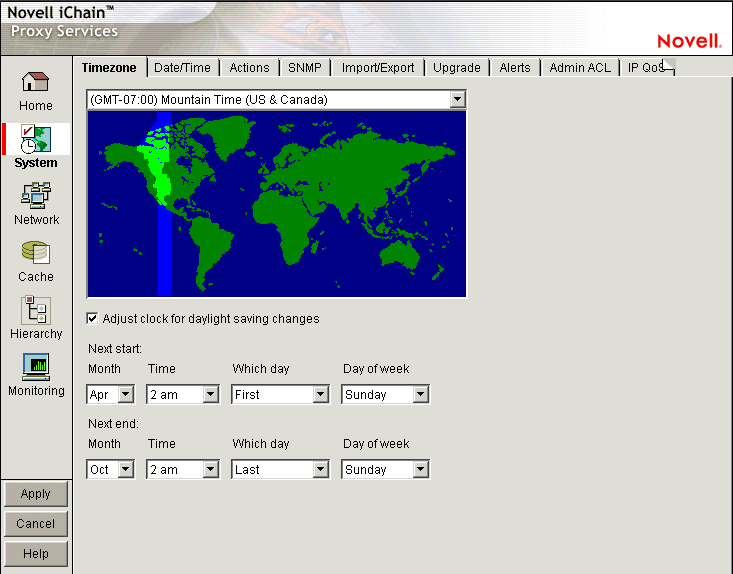Screen dimensions: 733x574
Task: Click the Help button
Action: point(36,553)
